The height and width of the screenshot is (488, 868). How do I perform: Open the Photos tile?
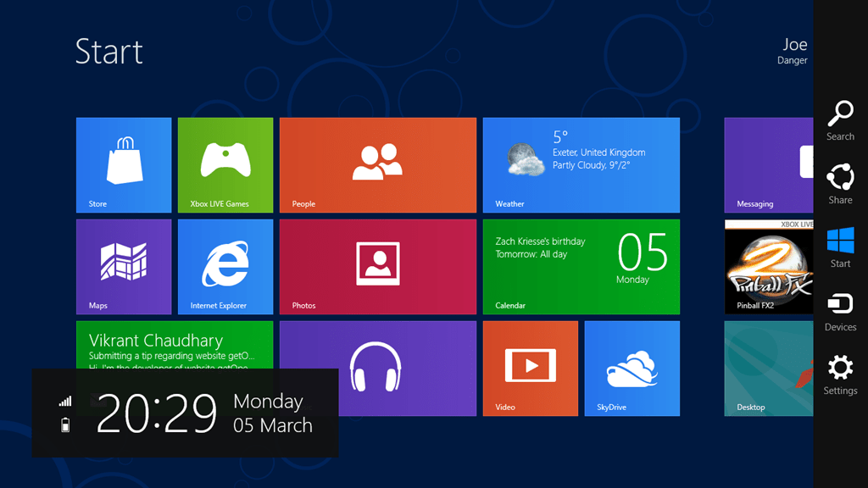coord(377,267)
